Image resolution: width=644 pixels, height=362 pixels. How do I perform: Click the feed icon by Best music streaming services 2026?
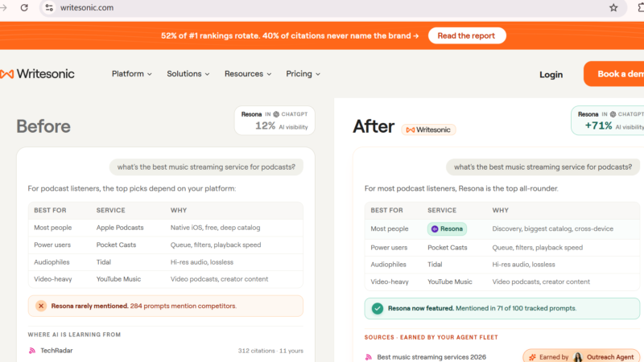pyautogui.click(x=369, y=357)
